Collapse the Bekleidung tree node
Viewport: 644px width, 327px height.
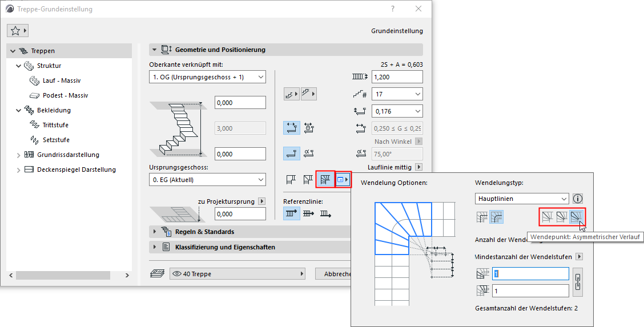tap(18, 110)
